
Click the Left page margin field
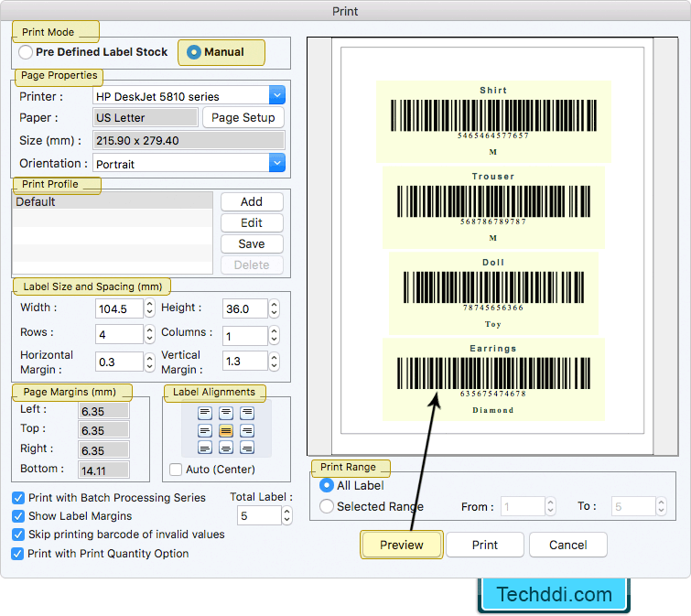point(104,411)
